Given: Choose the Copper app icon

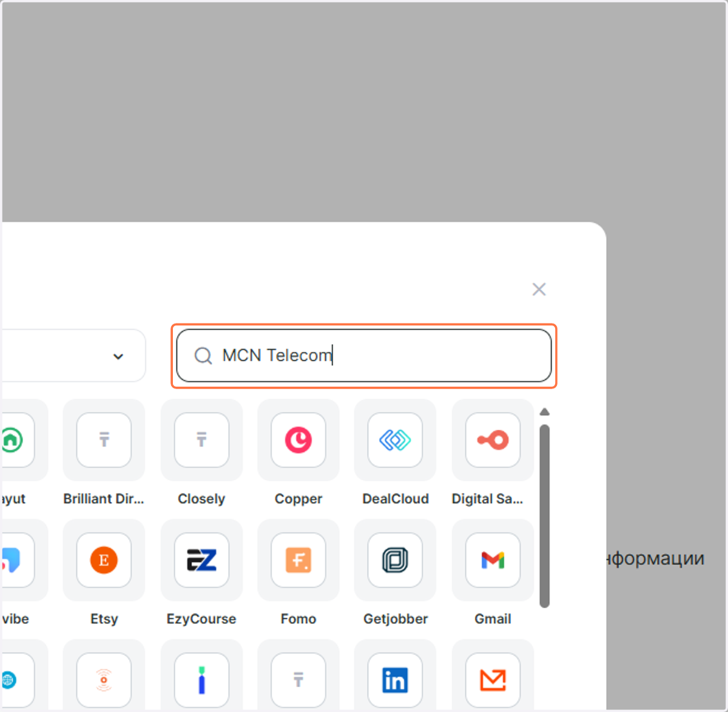Looking at the screenshot, I should [x=298, y=440].
